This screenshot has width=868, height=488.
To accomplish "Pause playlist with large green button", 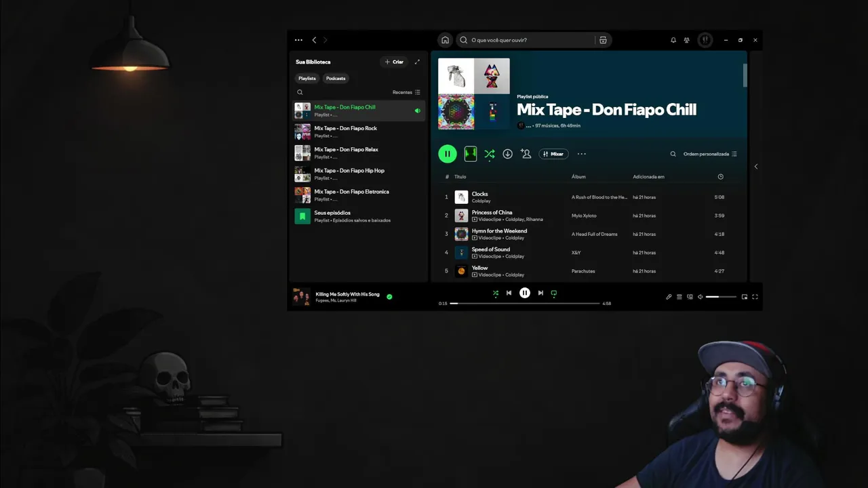I will (x=447, y=154).
